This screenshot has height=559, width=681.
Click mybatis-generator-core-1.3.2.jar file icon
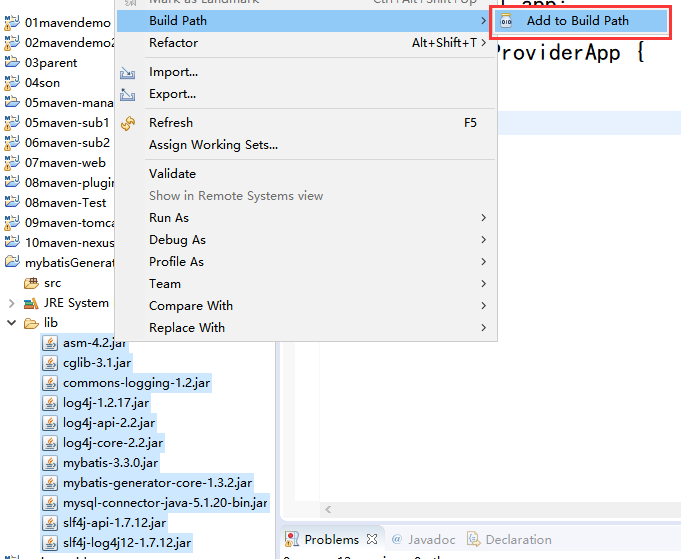pos(50,483)
